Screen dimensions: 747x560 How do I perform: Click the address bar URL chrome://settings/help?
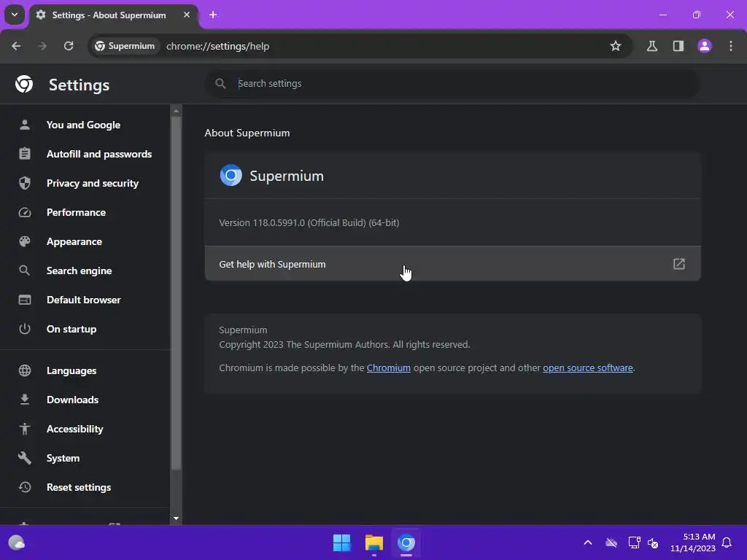tap(217, 46)
